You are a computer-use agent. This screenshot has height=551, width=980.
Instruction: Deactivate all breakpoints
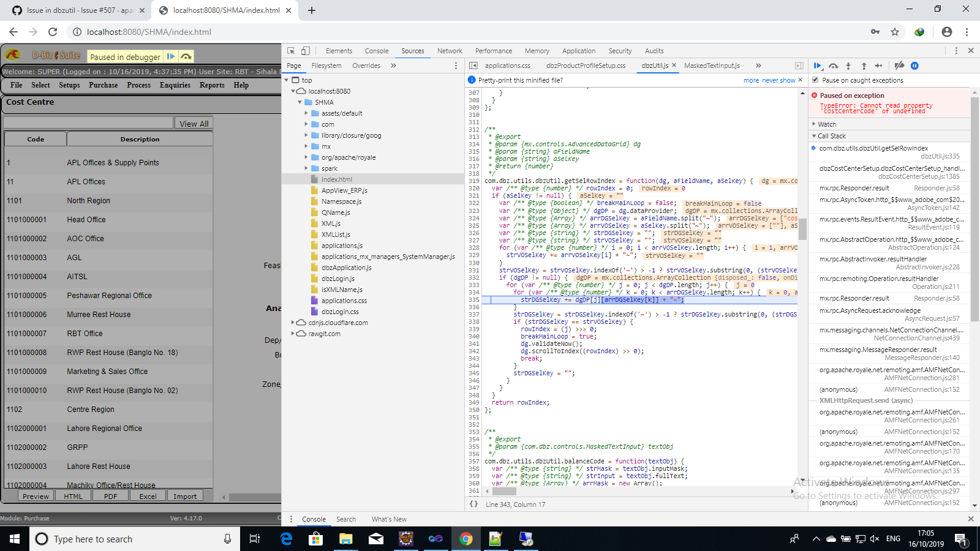click(900, 66)
